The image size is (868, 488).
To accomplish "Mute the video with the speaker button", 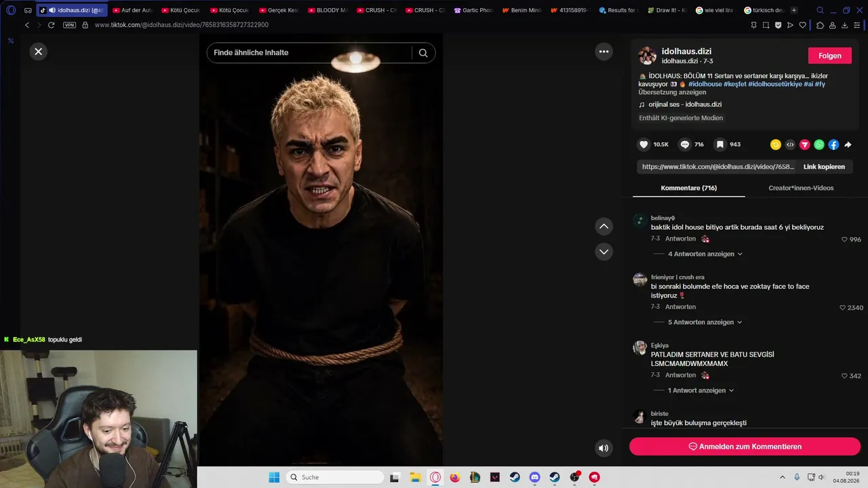I will 604,448.
